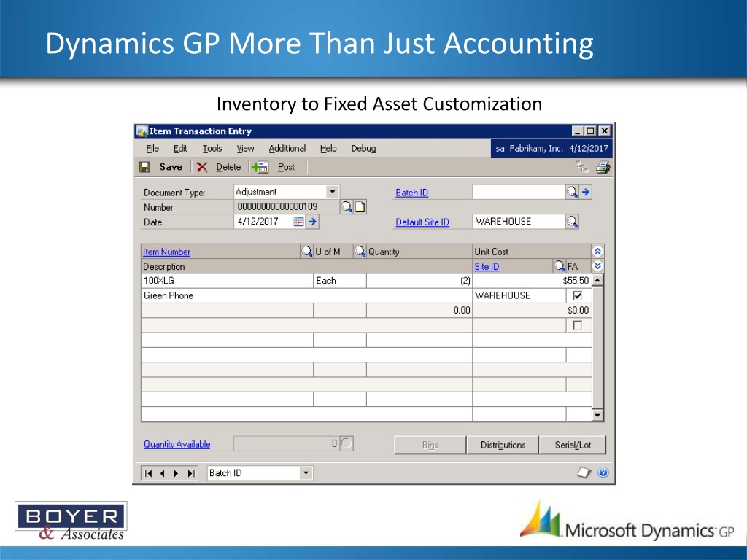This screenshot has width=747, height=560.
Task: Open the View menu
Action: [245, 148]
